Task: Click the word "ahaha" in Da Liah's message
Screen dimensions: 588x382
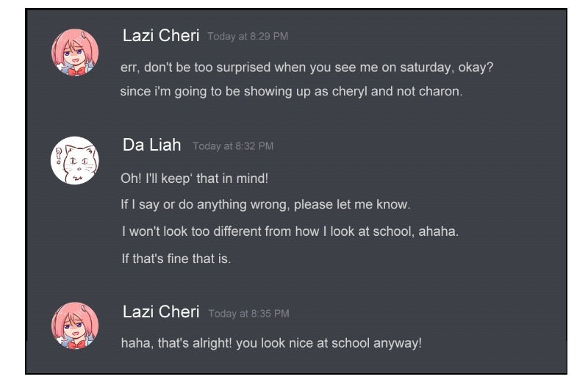Action: [438, 231]
